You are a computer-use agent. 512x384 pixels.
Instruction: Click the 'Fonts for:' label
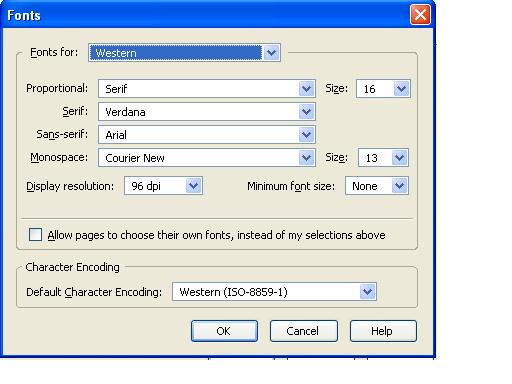54,52
